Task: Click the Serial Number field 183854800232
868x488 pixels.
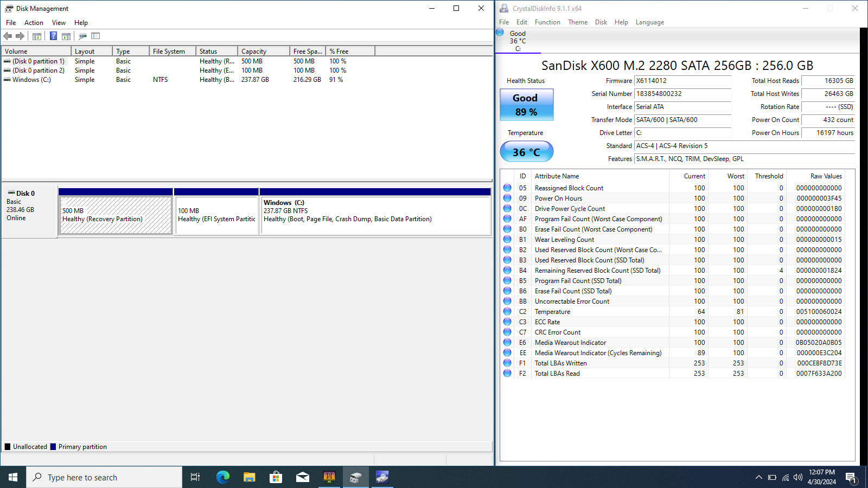Action: (682, 94)
